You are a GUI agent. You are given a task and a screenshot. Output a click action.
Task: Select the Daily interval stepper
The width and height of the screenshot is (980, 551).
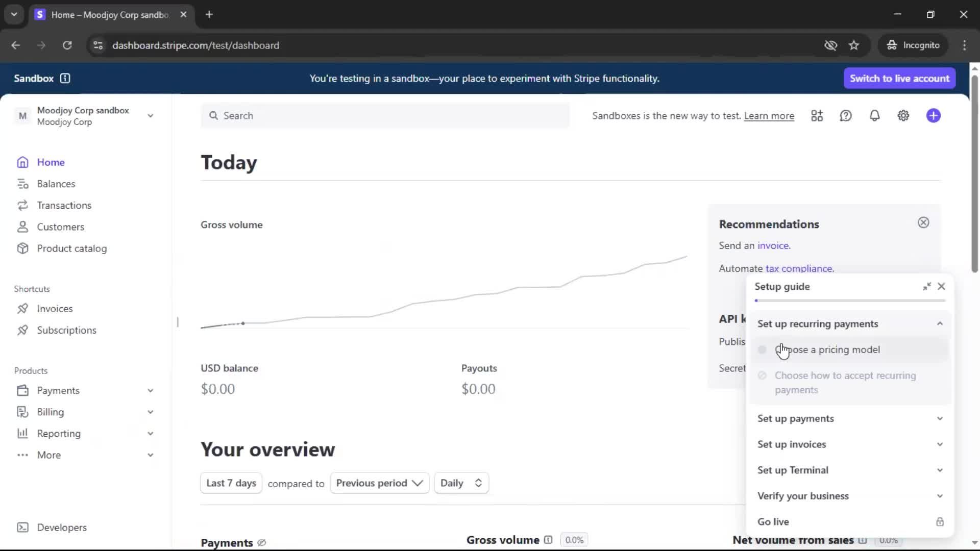[x=461, y=483]
